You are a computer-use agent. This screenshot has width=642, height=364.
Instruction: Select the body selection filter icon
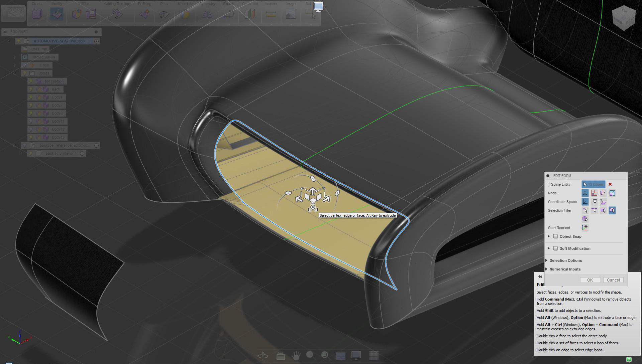[585, 219]
